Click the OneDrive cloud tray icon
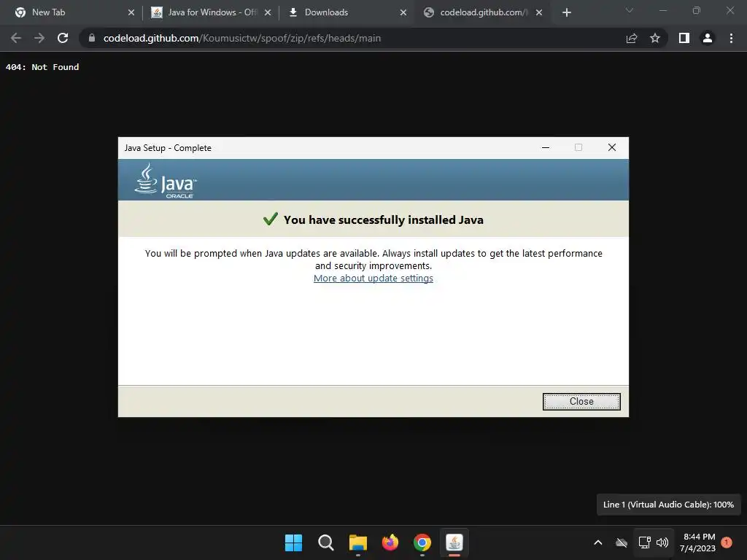The height and width of the screenshot is (560, 747). click(x=622, y=542)
